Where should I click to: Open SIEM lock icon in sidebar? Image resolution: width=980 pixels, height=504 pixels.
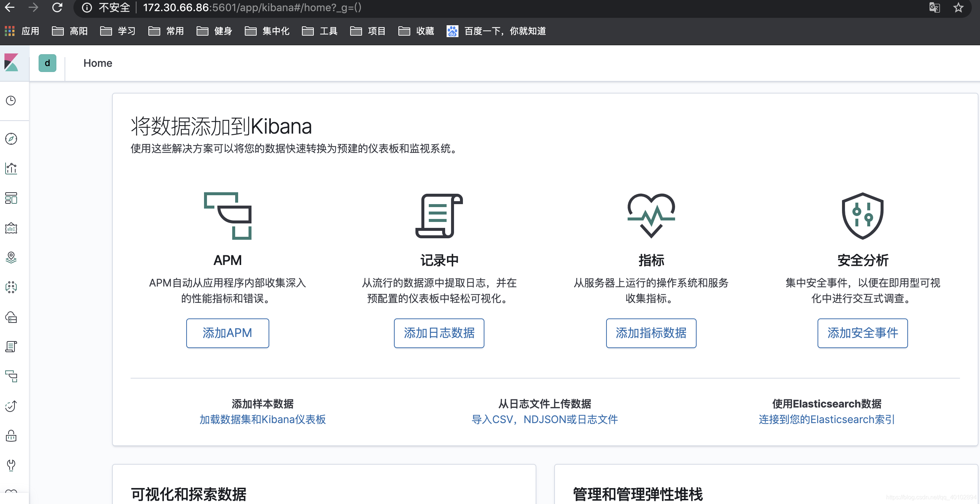click(x=11, y=436)
